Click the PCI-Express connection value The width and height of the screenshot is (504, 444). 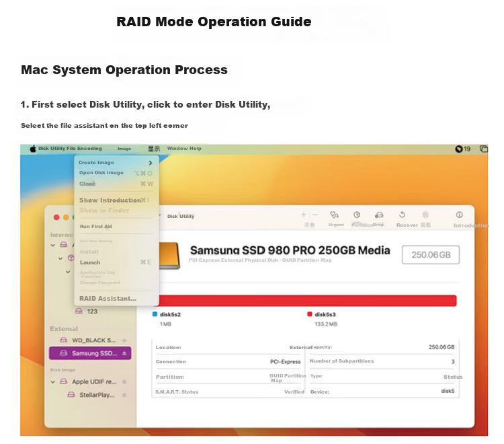(x=285, y=362)
